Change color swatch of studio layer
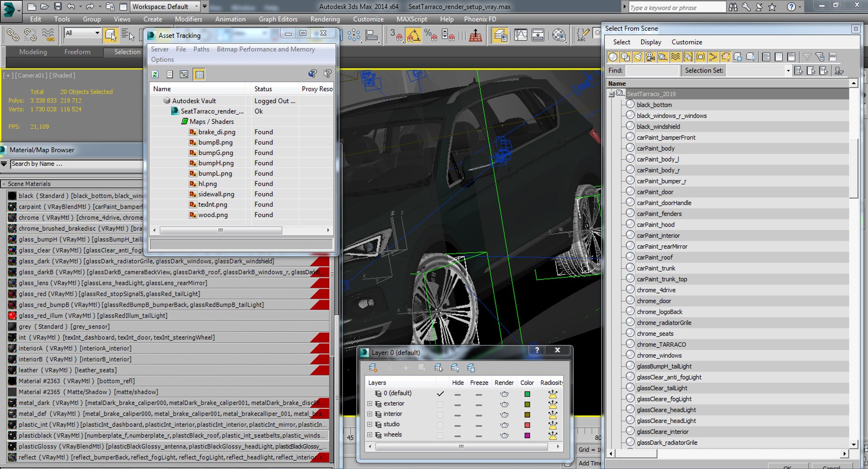Viewport: 868px width, 469px height. pyautogui.click(x=527, y=425)
